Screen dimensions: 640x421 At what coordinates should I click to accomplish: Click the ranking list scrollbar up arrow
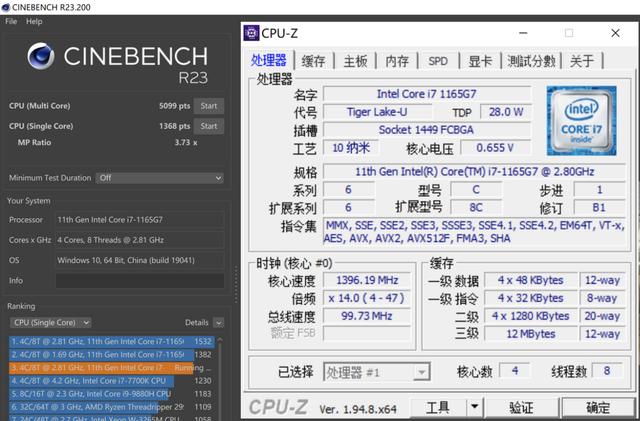[220, 340]
